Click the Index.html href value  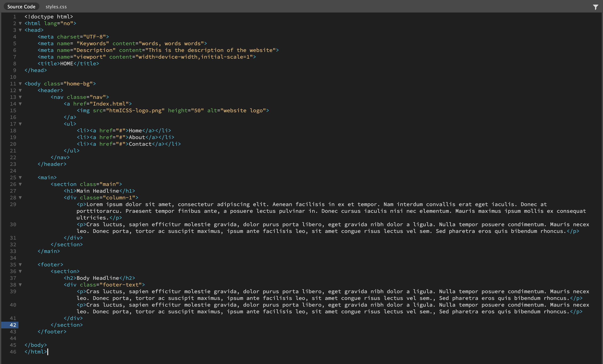[x=109, y=104]
